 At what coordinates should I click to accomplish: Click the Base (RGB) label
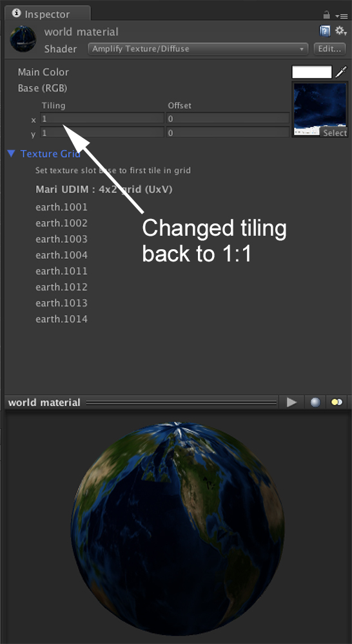[x=43, y=88]
